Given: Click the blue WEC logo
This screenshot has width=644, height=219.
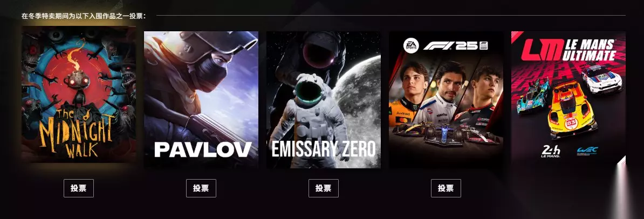Looking at the screenshot, I should [x=587, y=151].
